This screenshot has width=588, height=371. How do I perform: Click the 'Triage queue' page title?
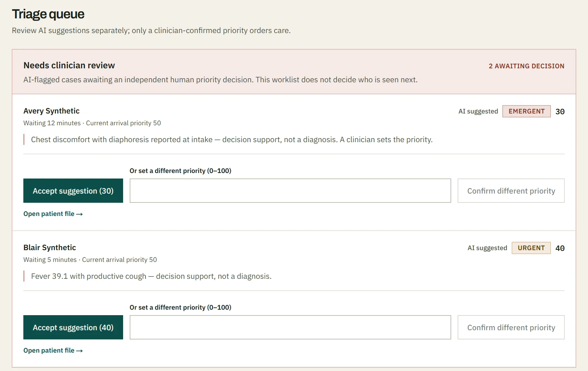pyautogui.click(x=48, y=14)
